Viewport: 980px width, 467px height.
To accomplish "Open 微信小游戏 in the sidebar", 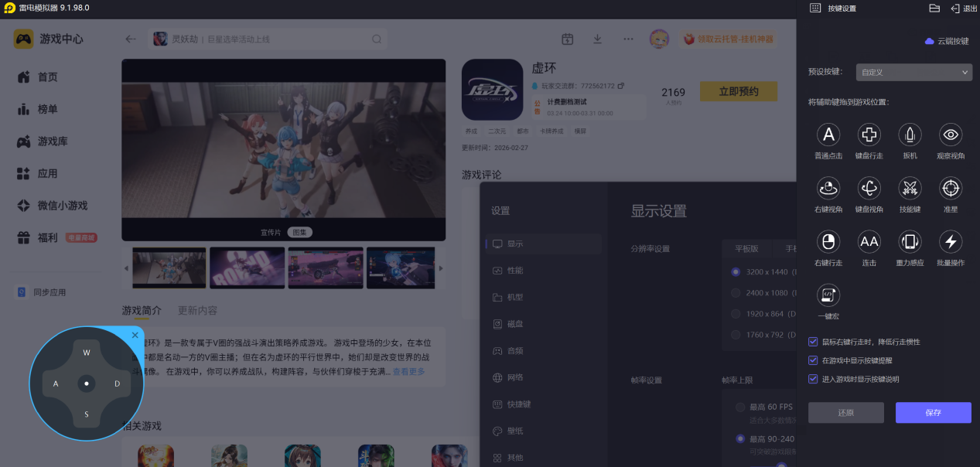I will point(52,206).
